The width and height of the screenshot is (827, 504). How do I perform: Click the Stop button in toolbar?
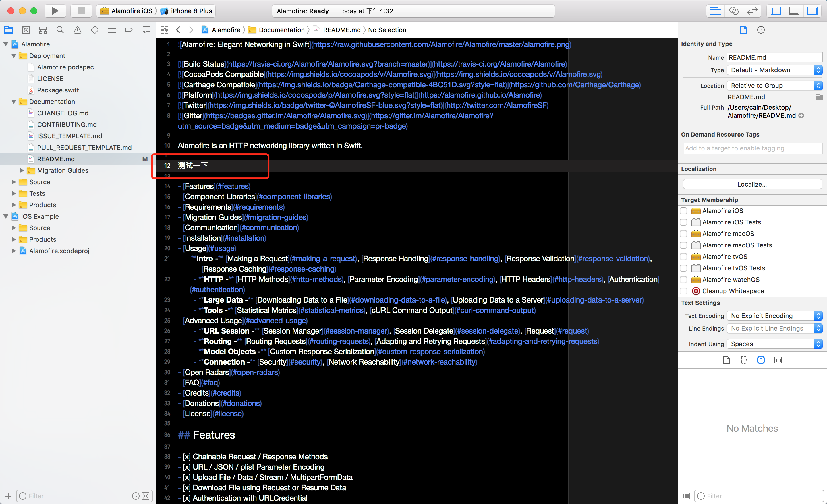[81, 11]
